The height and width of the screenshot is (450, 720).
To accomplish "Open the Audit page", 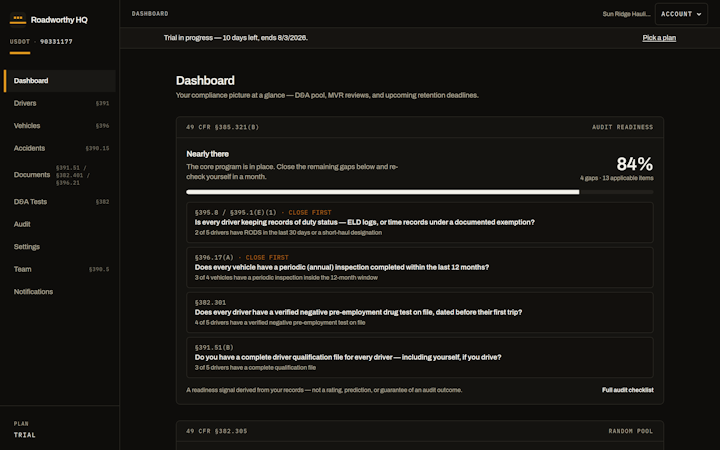I will pyautogui.click(x=60, y=224).
